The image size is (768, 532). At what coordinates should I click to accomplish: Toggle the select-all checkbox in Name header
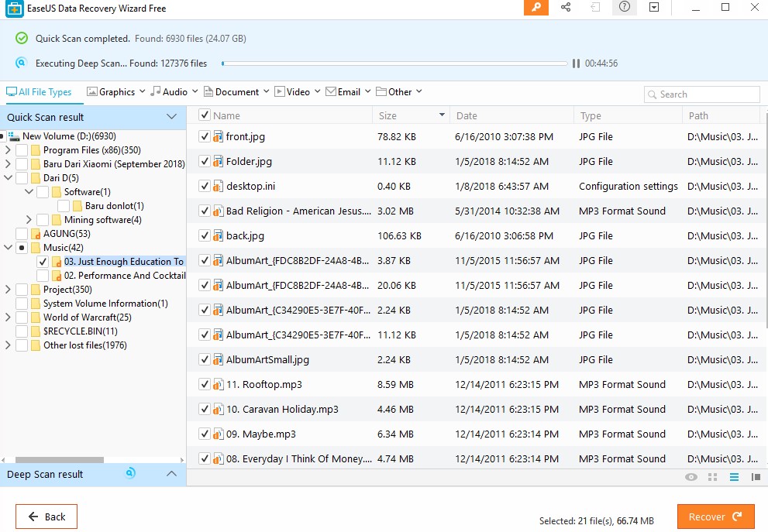tap(205, 115)
